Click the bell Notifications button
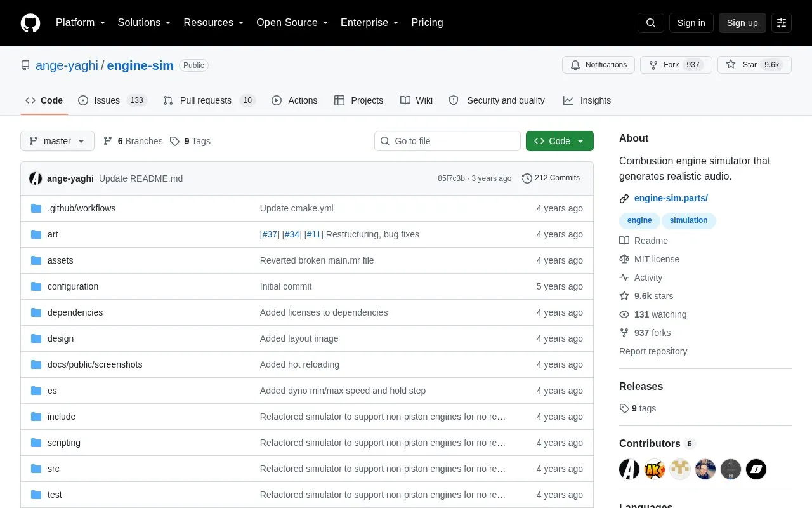This screenshot has width=812, height=508. tap(598, 65)
